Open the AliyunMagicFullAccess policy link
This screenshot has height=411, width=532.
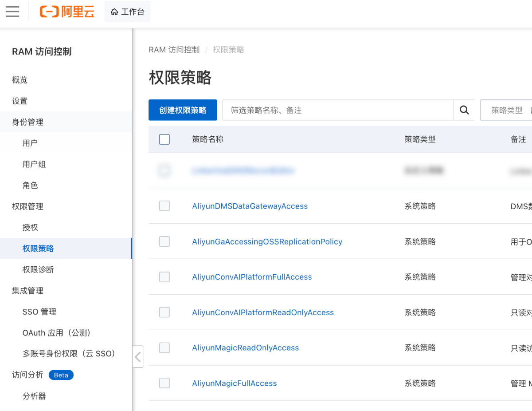pos(235,383)
